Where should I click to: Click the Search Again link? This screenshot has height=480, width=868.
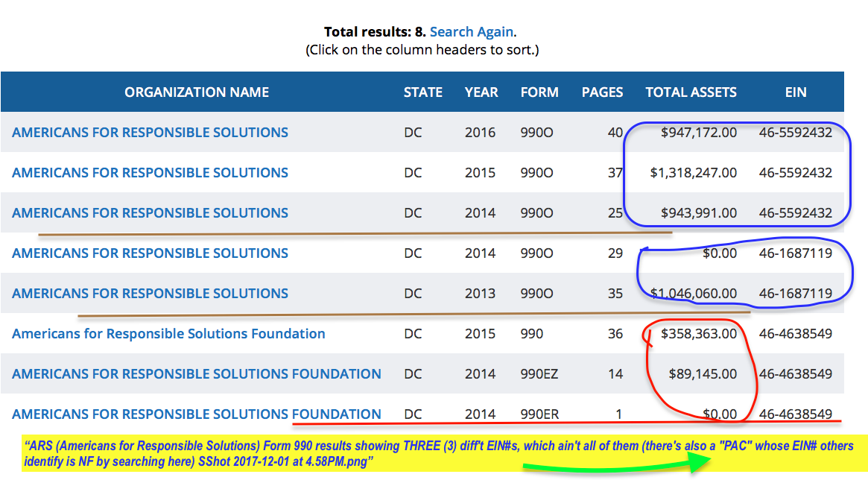pyautogui.click(x=471, y=32)
